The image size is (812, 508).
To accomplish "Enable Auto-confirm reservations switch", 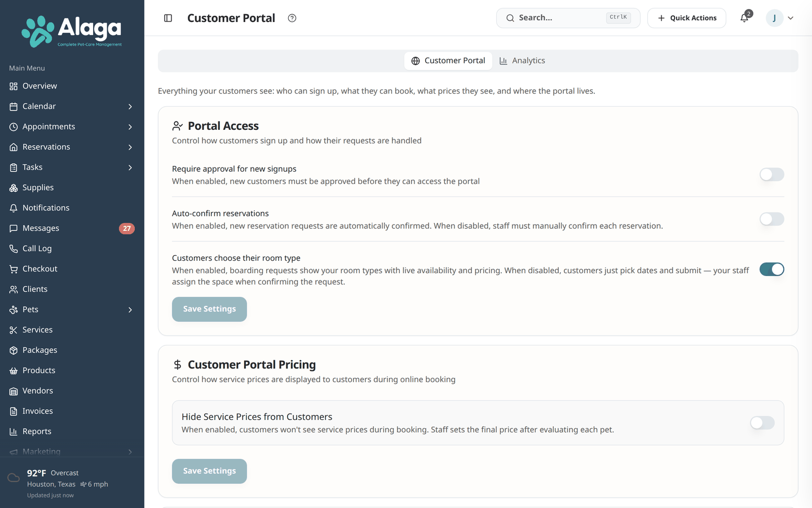I will 771,219.
